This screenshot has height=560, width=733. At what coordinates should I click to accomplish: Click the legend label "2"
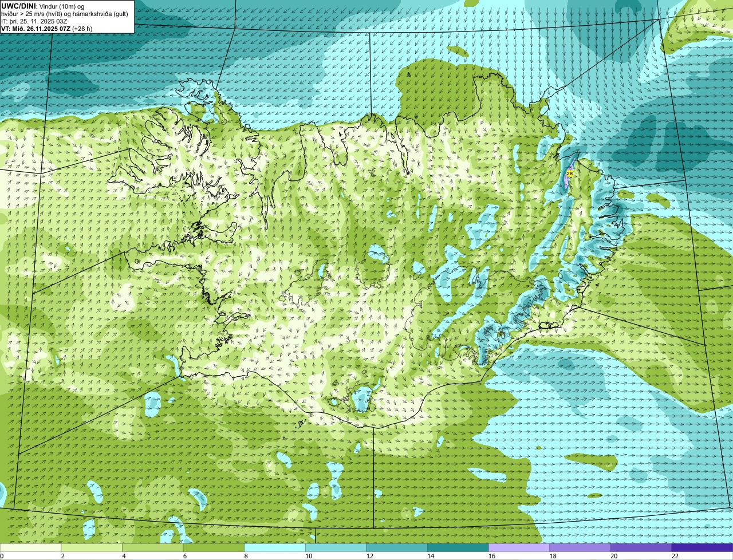point(62,556)
